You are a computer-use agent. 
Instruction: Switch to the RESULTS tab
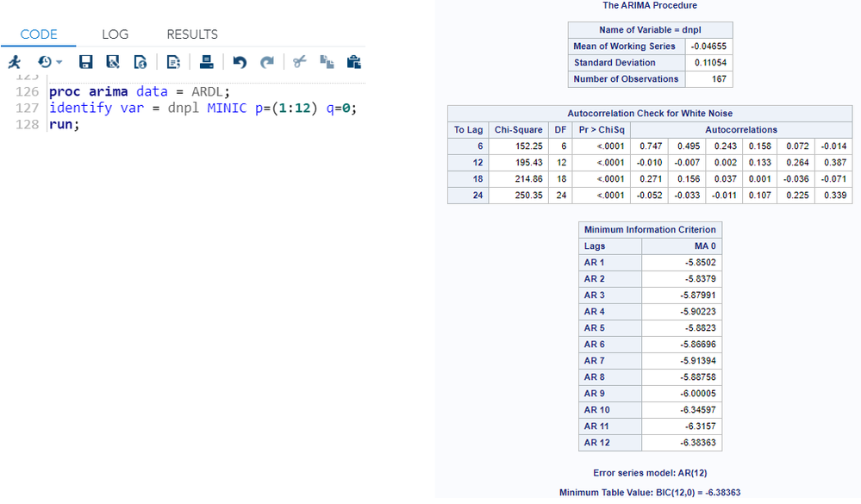(192, 34)
